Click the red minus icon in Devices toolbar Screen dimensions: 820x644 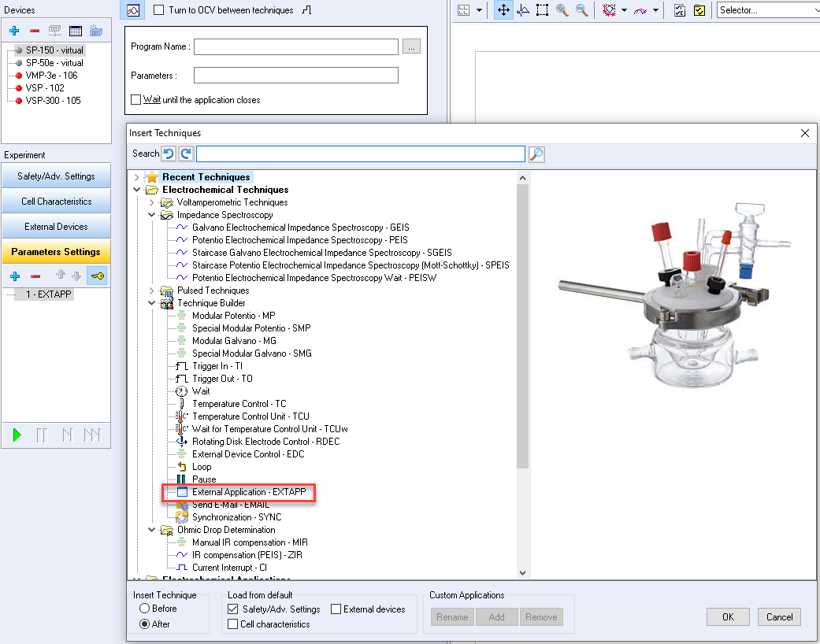click(x=35, y=31)
